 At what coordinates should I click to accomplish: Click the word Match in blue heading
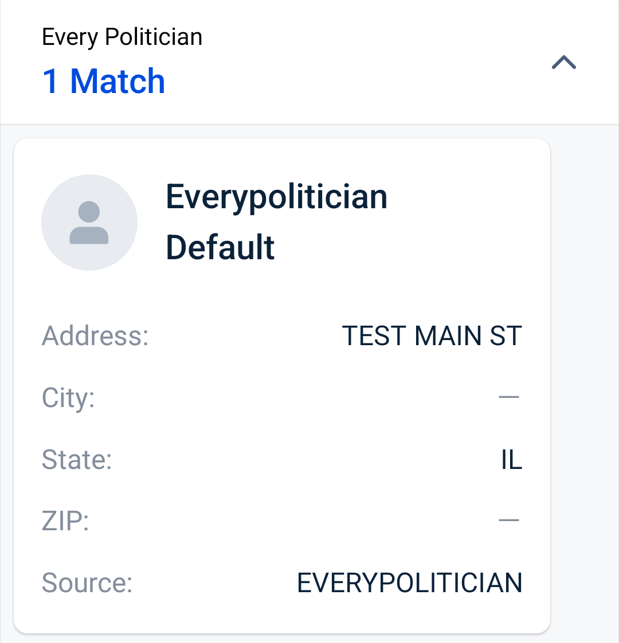pyautogui.click(x=118, y=81)
